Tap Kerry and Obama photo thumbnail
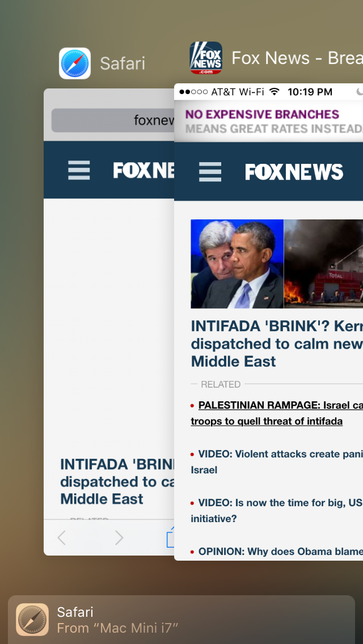 (x=237, y=264)
